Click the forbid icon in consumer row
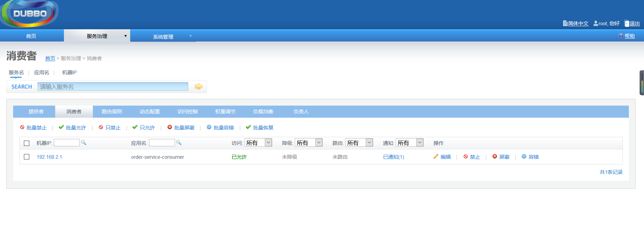Viewport: 644px width, 227px height. pyautogui.click(x=466, y=156)
